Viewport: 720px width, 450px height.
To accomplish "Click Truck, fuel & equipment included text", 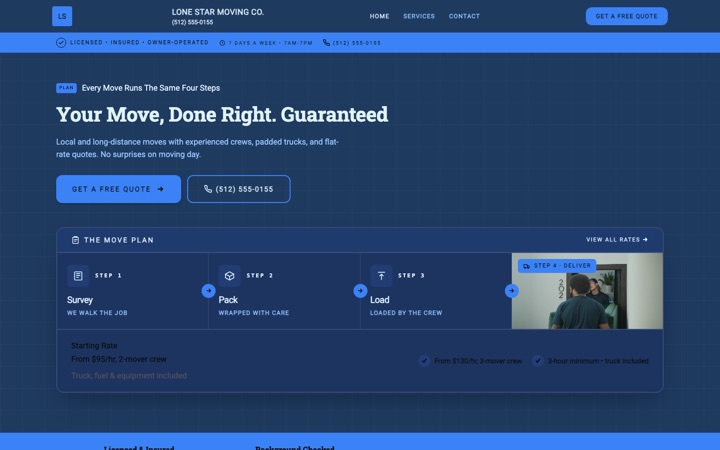I will [x=129, y=376].
